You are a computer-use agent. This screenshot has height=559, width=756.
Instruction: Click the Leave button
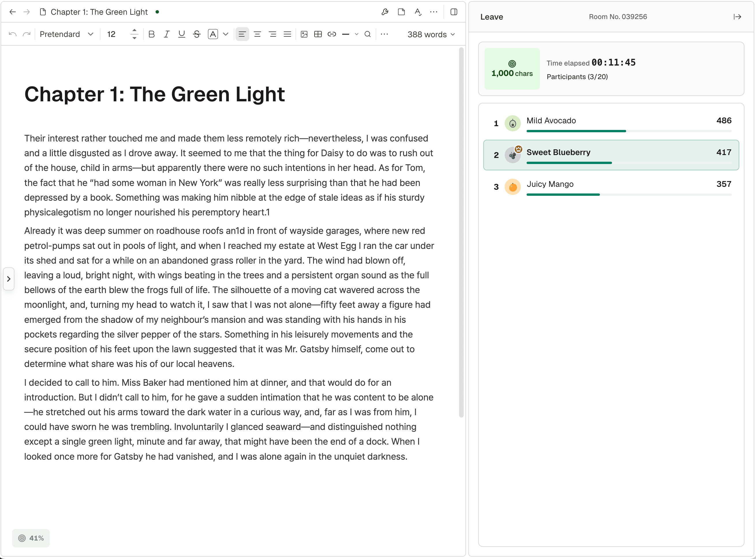492,17
